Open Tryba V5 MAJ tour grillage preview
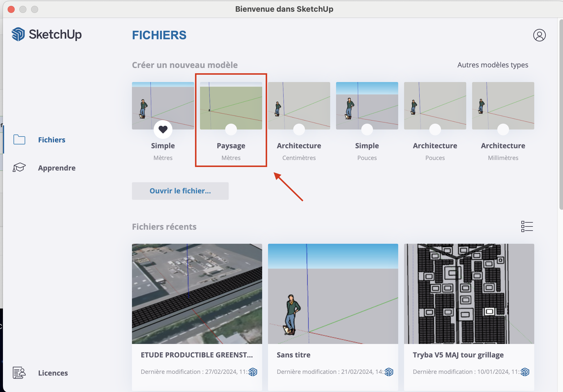 pyautogui.click(x=469, y=294)
